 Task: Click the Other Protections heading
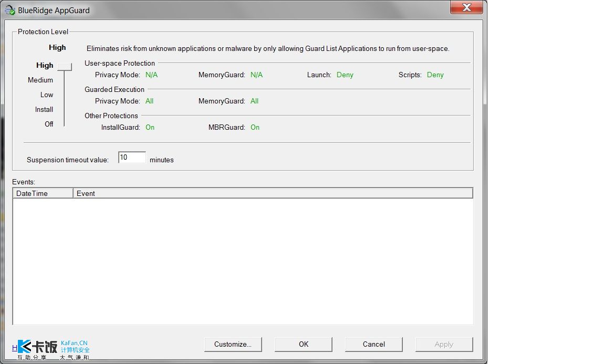111,116
